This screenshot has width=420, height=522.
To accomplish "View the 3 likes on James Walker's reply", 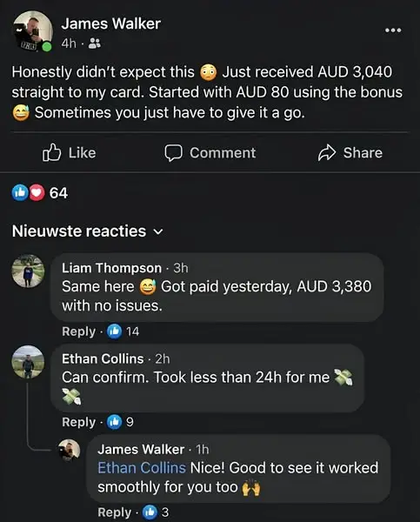I will coord(156,512).
